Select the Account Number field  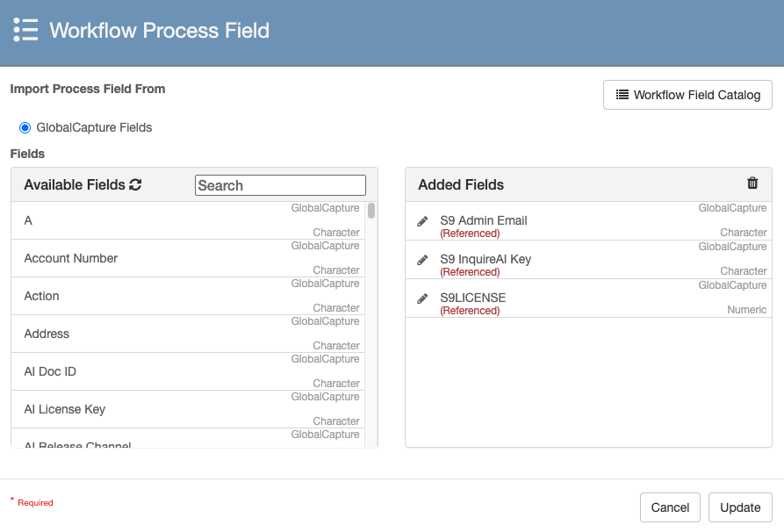click(71, 258)
